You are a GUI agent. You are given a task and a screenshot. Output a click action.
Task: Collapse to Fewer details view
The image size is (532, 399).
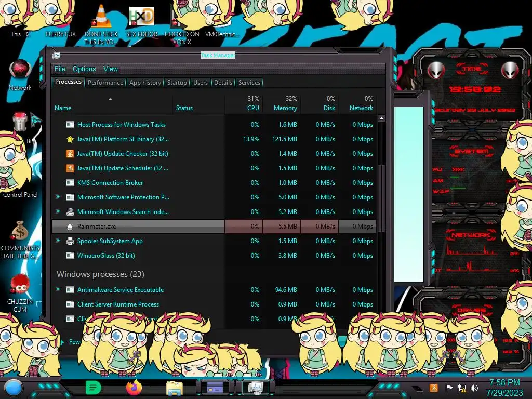point(70,342)
